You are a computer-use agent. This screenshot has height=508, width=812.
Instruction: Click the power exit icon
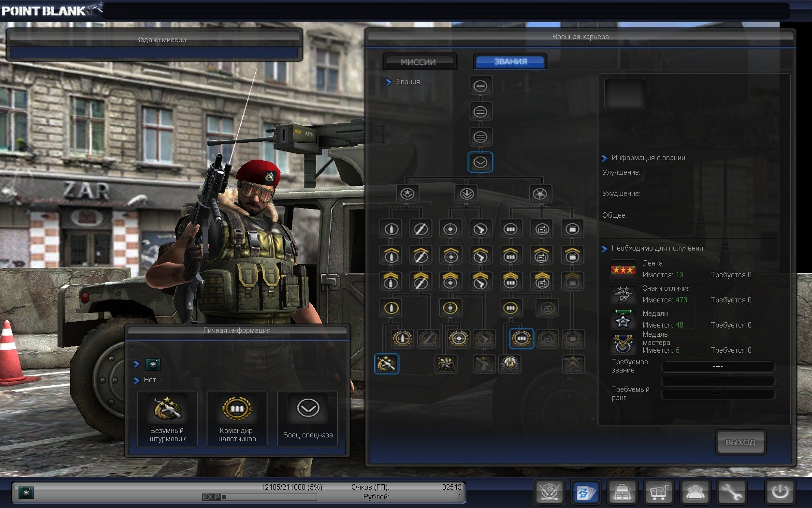coord(780,493)
